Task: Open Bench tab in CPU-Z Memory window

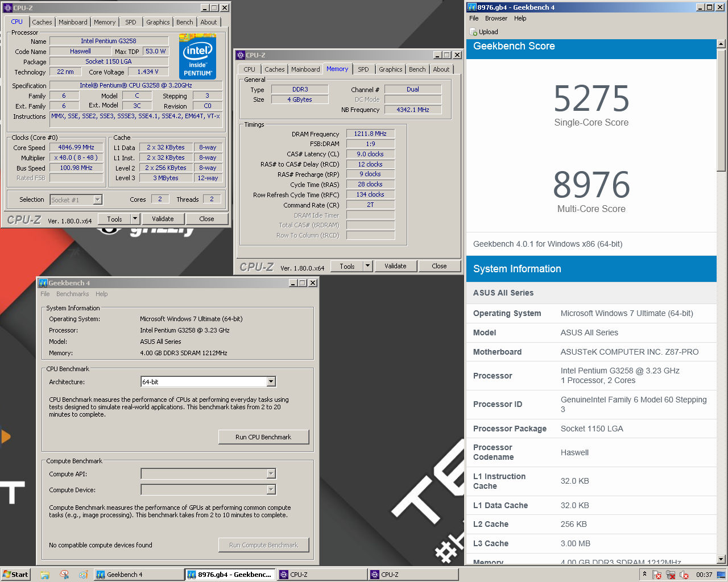Action: [417, 69]
